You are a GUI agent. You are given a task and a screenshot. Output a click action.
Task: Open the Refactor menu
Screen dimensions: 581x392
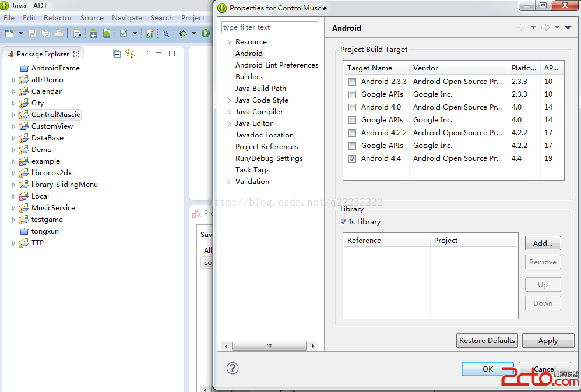click(x=58, y=18)
